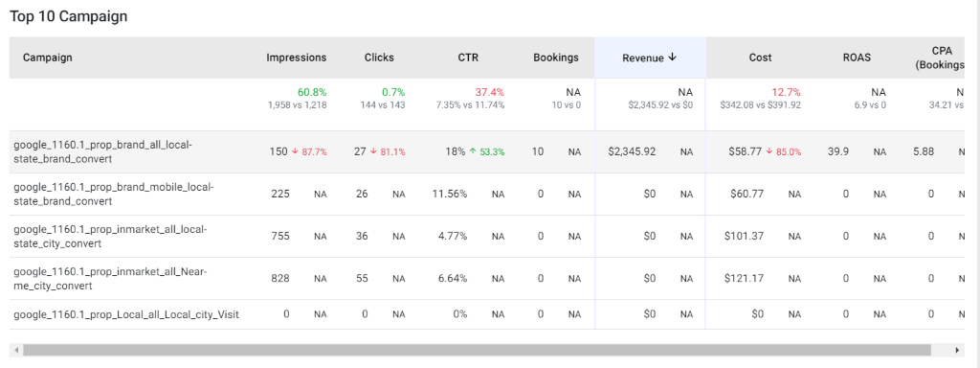
Task: Click summary Clicks 0.7% value
Action: (393, 93)
